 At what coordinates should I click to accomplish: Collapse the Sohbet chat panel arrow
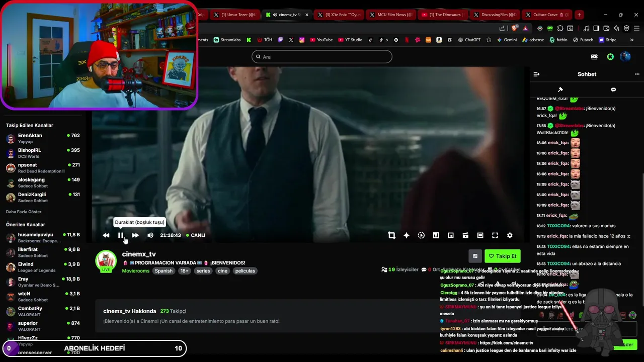[x=536, y=74]
